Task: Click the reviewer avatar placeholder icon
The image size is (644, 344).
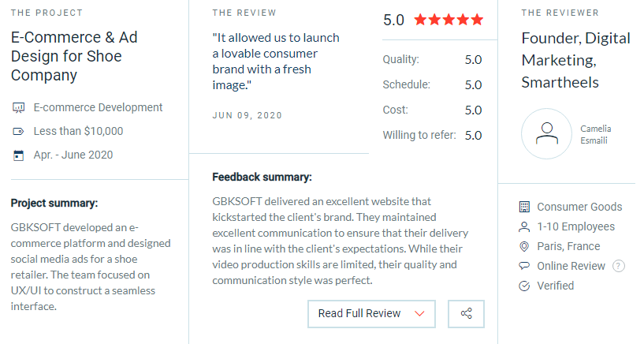Action: (x=547, y=133)
